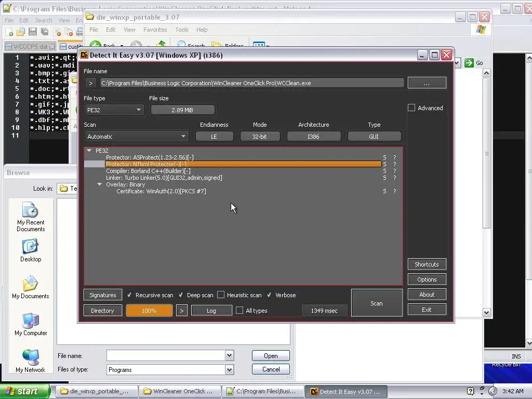The height and width of the screenshot is (399, 532).
Task: Click Close file icon in Notepad++ toolbar
Action: [x=57, y=32]
